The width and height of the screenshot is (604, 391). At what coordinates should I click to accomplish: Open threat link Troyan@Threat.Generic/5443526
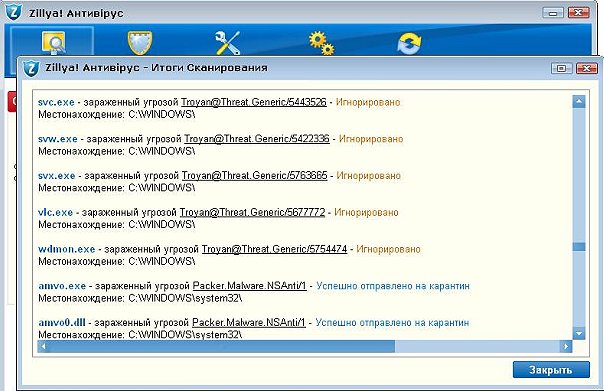[254, 102]
